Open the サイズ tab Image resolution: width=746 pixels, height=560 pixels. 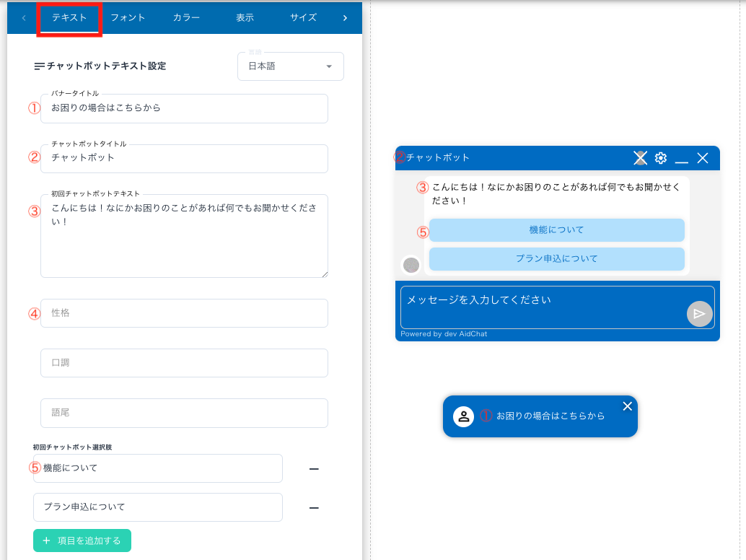pos(302,17)
